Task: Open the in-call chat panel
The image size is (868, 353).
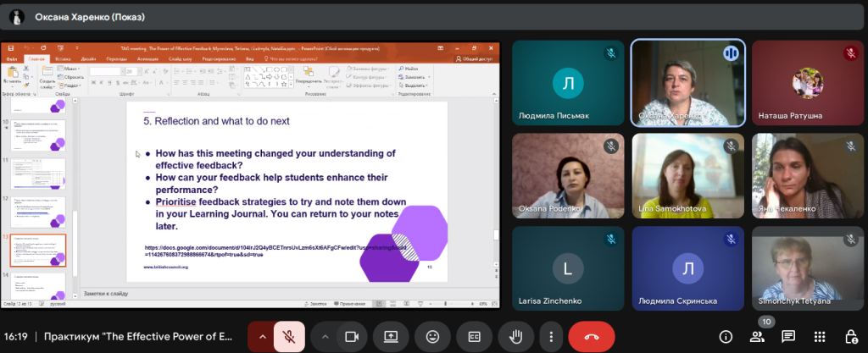Action: [788, 336]
